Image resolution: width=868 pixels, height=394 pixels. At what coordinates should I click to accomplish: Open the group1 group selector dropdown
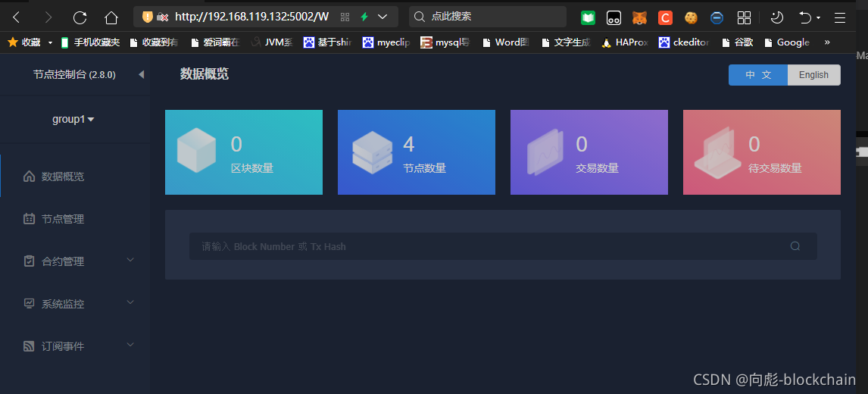click(x=73, y=119)
